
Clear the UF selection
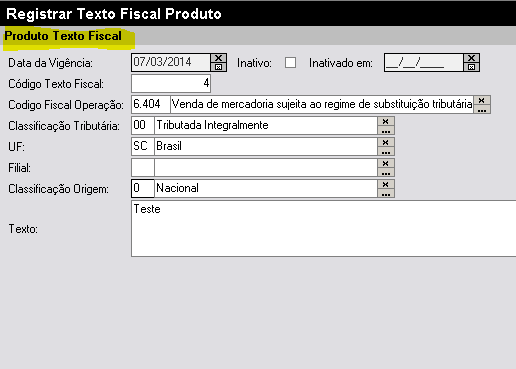[x=386, y=142]
